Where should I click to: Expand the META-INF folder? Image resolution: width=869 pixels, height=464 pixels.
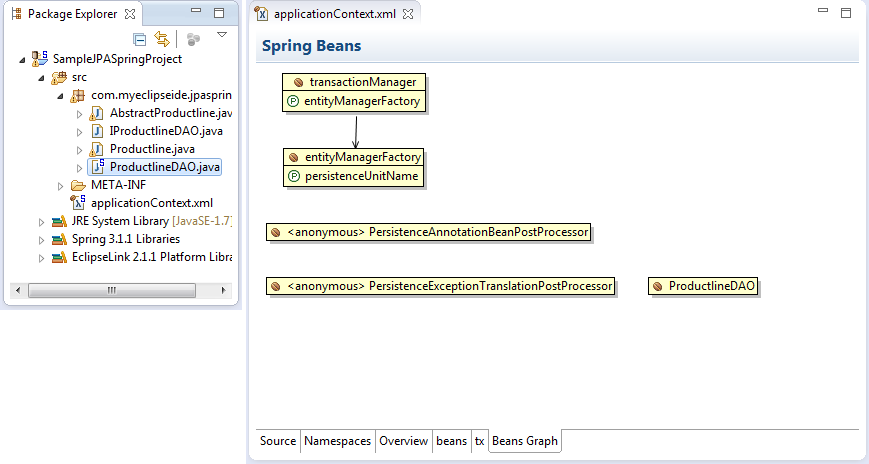click(x=60, y=186)
